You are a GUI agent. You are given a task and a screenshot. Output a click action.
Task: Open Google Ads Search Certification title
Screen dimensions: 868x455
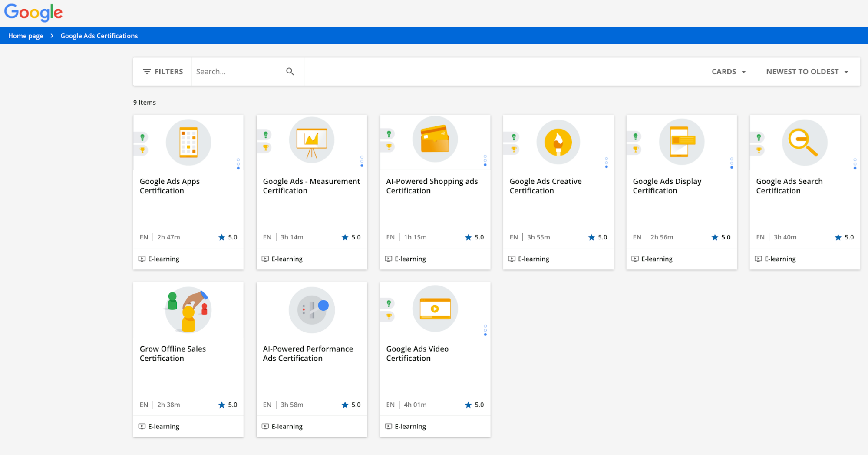click(x=789, y=186)
